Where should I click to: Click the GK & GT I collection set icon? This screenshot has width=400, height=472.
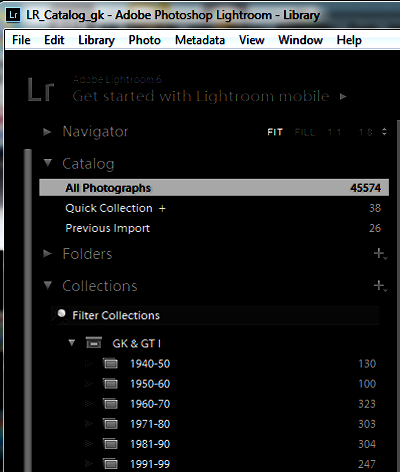94,343
